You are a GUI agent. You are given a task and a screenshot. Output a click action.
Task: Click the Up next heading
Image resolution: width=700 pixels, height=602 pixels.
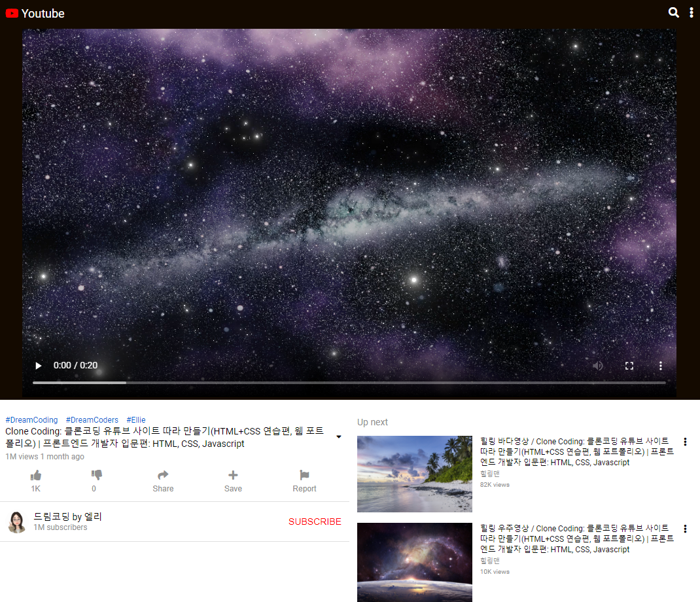coord(372,422)
